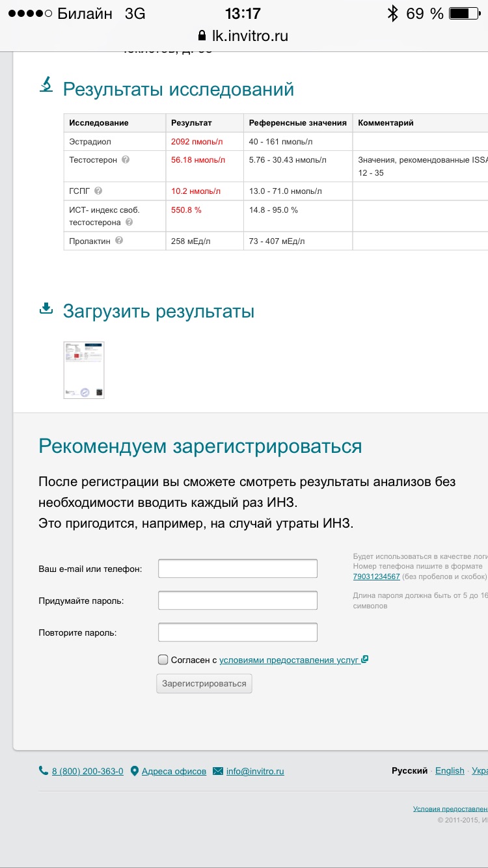The width and height of the screenshot is (488, 868).
Task: Click the Повторите пароль input field
Action: (237, 632)
